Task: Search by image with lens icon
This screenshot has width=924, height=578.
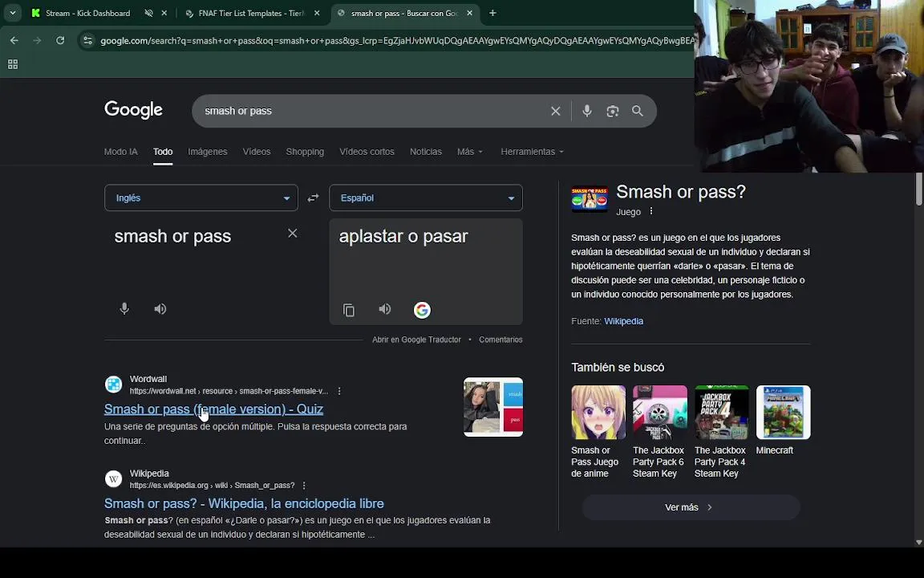Action: click(612, 111)
